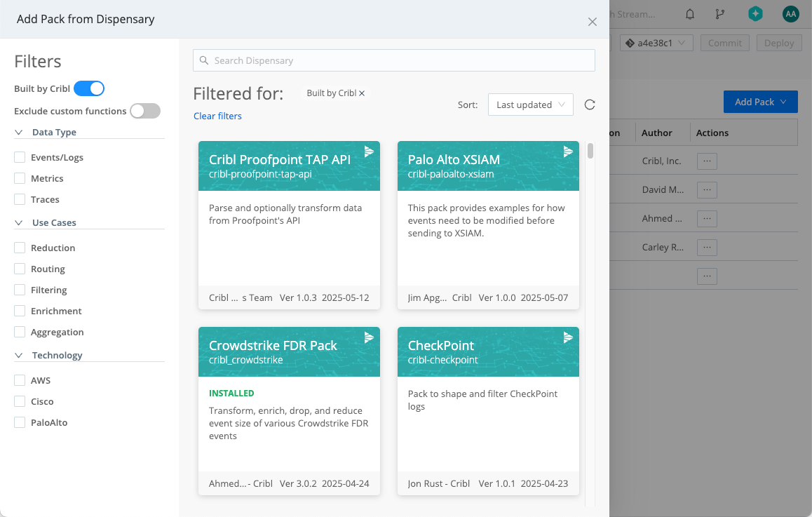812x517 pixels.
Task: Click the Clear filters link
Action: coord(217,116)
